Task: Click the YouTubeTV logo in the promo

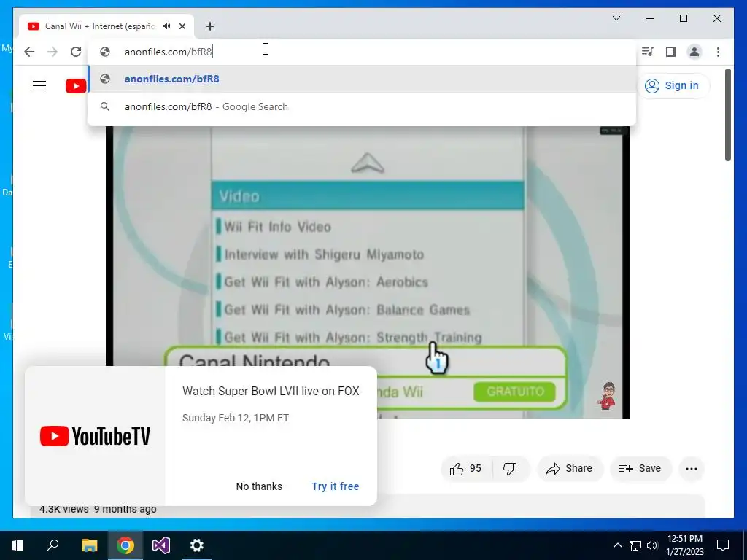Action: (95, 436)
